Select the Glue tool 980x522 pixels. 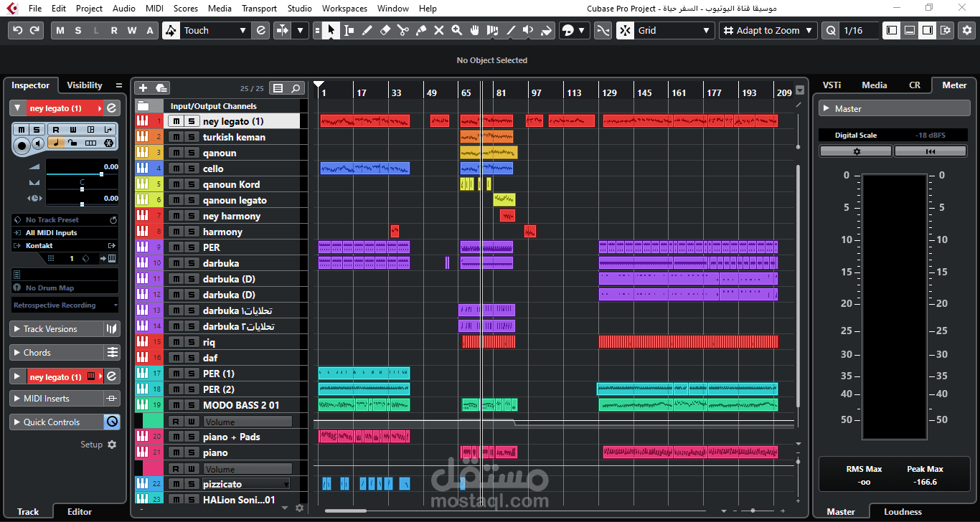point(421,30)
